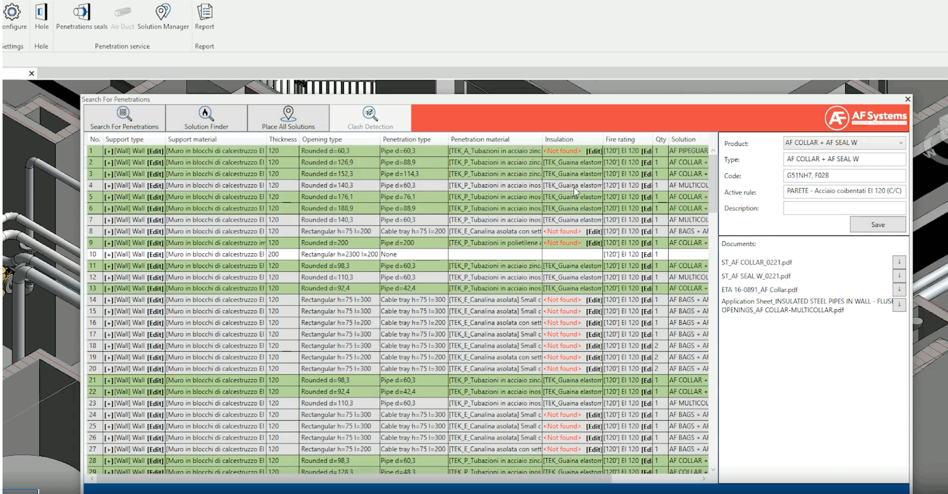Download the Application Sheet insulated steel pipes pdf
Viewport: 948px width, 494px height.
click(x=899, y=305)
